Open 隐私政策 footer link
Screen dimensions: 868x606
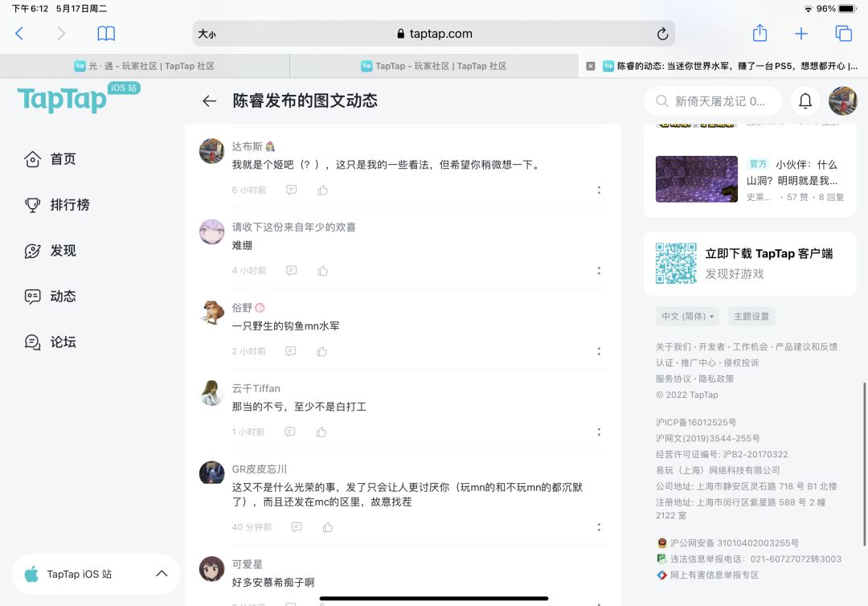716,379
